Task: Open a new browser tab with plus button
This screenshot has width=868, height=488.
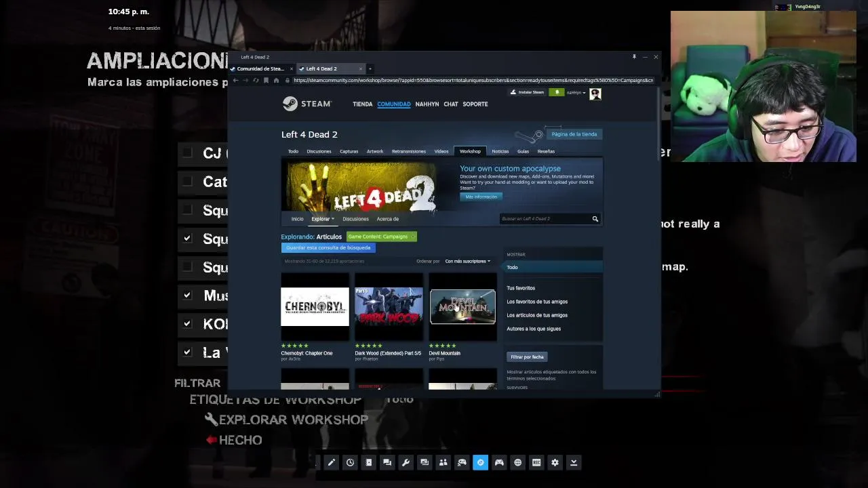Action: pyautogui.click(x=370, y=68)
